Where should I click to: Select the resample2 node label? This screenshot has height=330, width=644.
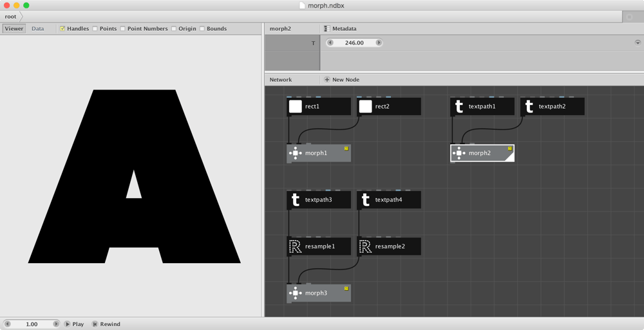coord(390,246)
